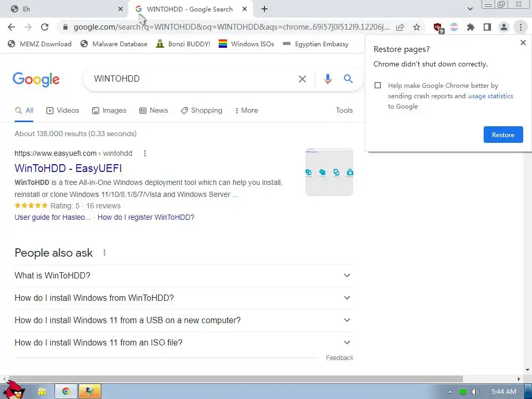Click the striped flag extension icon
The width and height of the screenshot is (532, 399).
pyautogui.click(x=454, y=27)
